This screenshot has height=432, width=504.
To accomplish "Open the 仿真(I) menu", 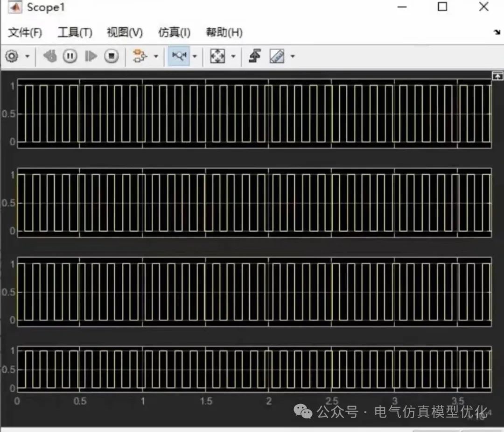I will [x=174, y=33].
